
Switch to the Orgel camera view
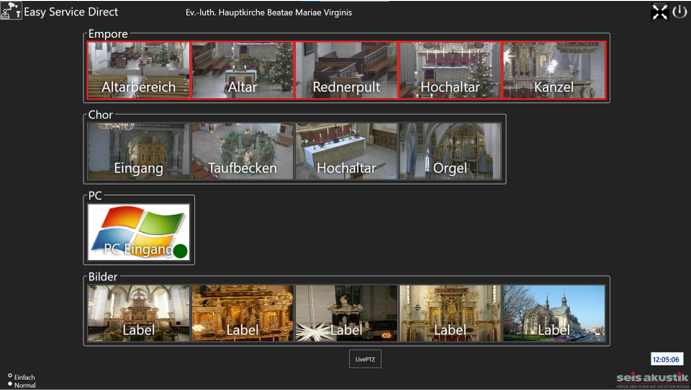coord(450,151)
